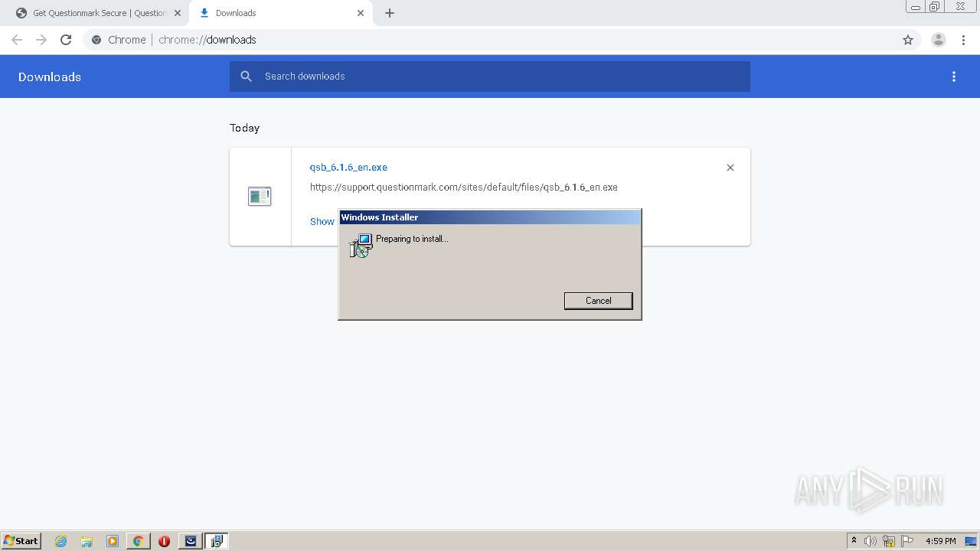Open Action Center flag icon
The image size is (980, 551).
click(x=907, y=541)
